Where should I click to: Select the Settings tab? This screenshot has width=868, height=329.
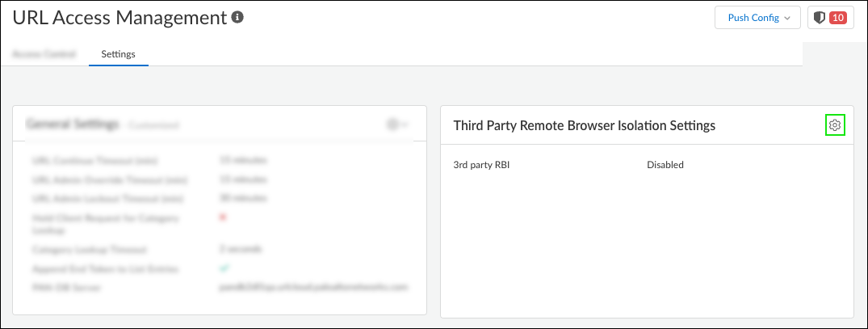(118, 54)
